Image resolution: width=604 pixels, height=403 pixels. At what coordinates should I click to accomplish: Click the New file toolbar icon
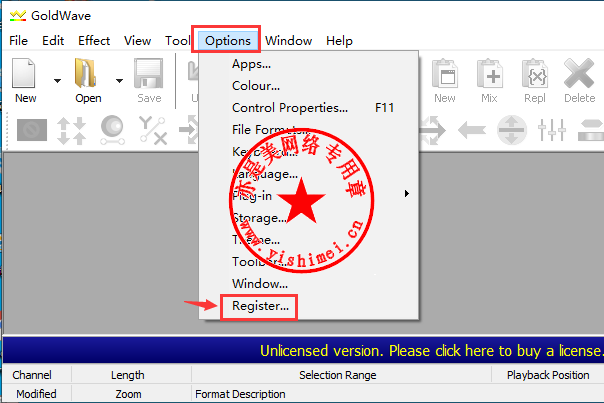pyautogui.click(x=25, y=73)
